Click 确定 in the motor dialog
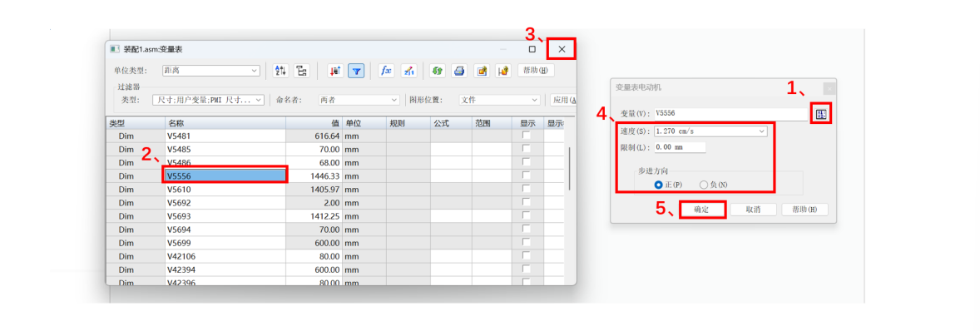The width and height of the screenshot is (980, 331). pyautogui.click(x=701, y=210)
